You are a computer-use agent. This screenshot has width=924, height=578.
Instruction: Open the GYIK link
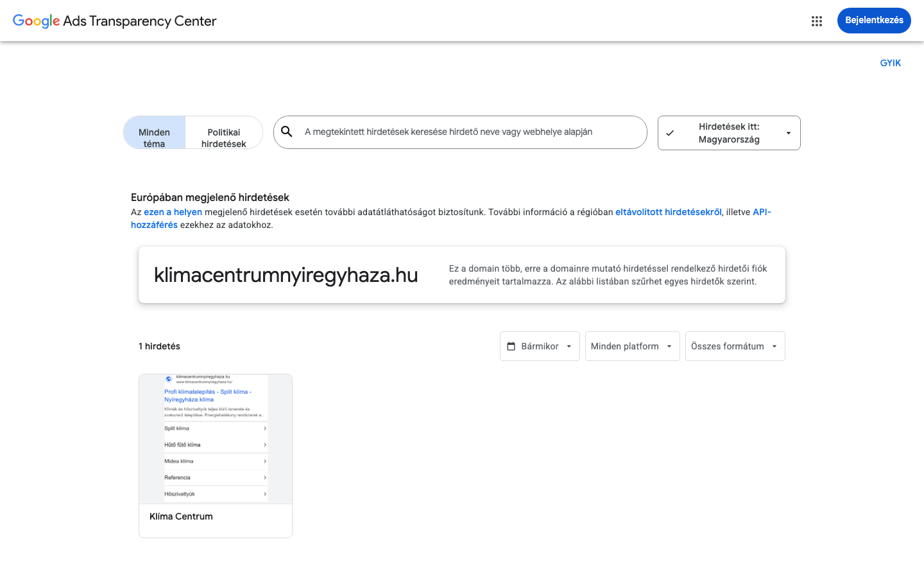891,63
